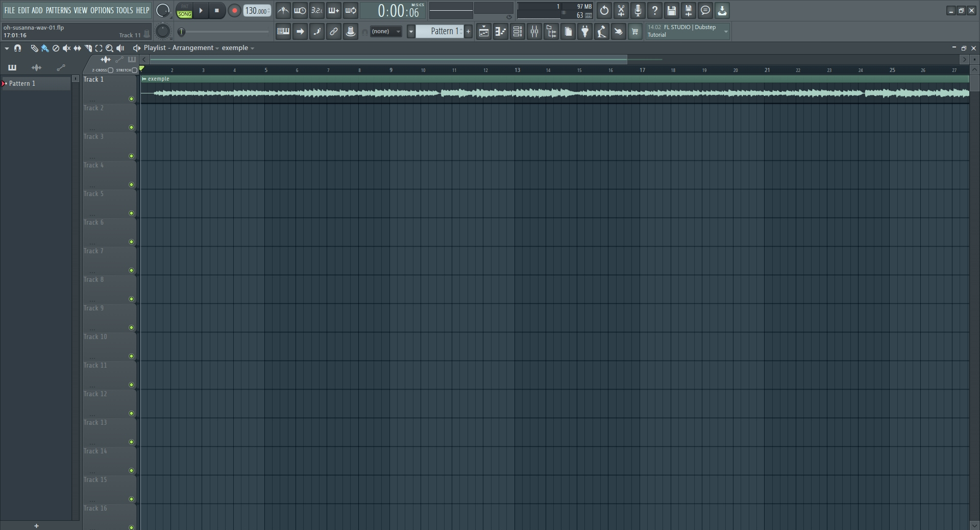
Task: Select the Paint brush tool
Action: tap(45, 48)
